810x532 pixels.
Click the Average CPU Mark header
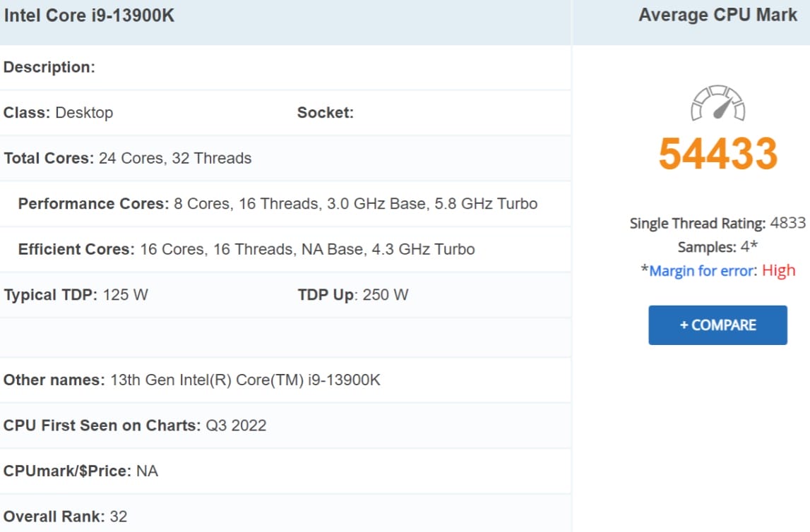717,14
